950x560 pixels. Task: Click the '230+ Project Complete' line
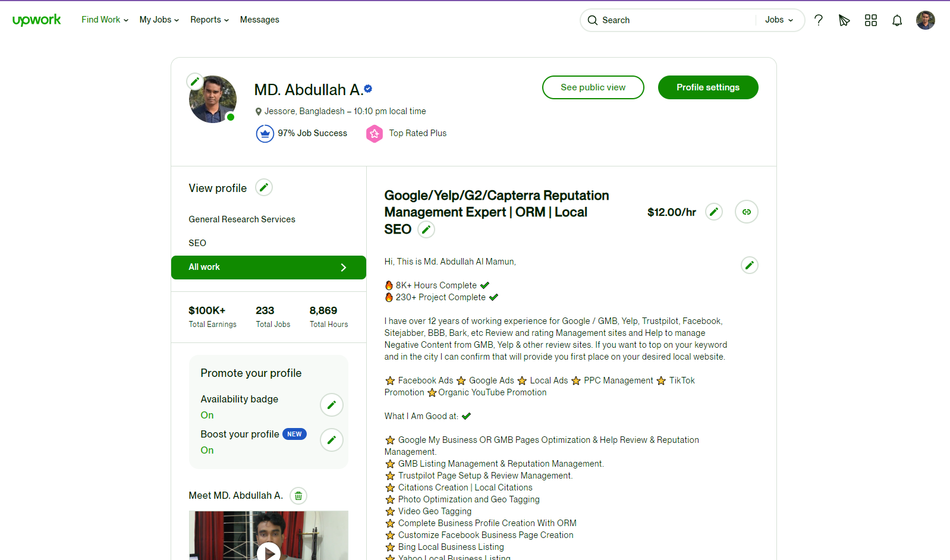[x=441, y=297]
